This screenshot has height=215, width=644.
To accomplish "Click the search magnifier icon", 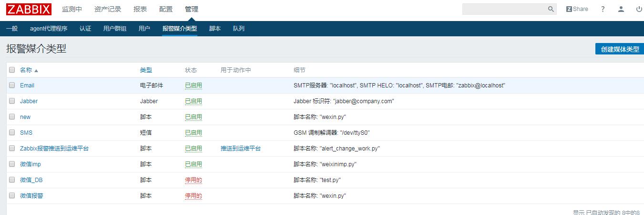I will (551, 9).
